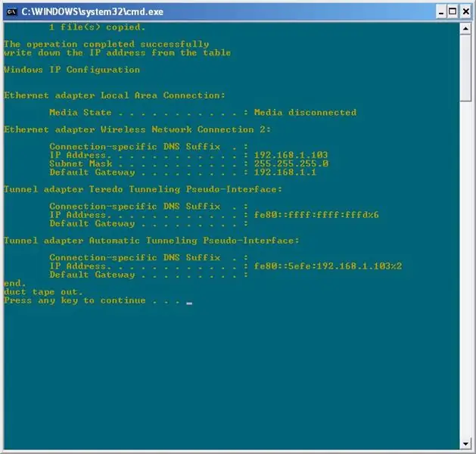Close the cmd.exe window

point(466,12)
